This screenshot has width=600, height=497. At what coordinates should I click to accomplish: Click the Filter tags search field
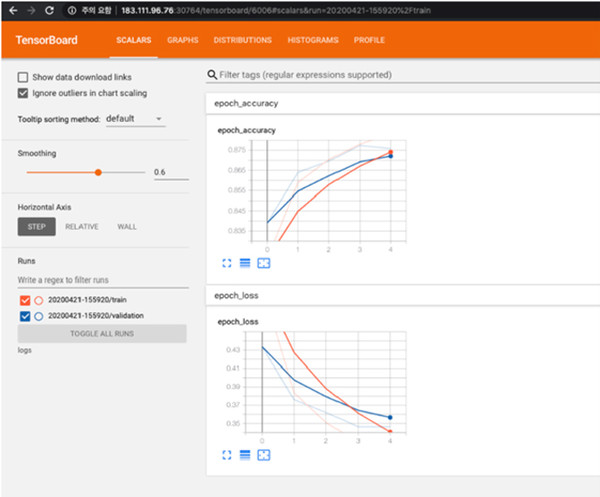click(x=400, y=75)
